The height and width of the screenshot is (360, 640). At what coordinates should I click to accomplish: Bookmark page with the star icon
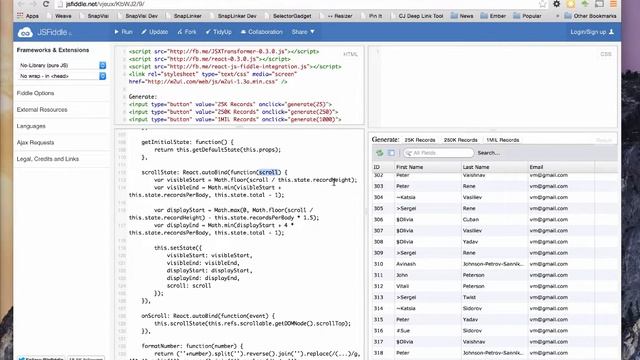[542, 4]
